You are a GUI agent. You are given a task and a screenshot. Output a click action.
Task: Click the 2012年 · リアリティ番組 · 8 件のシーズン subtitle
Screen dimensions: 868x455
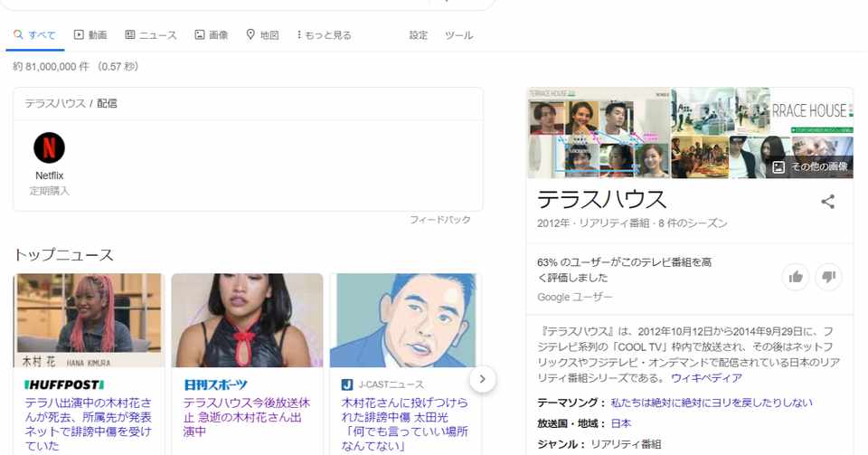click(632, 223)
